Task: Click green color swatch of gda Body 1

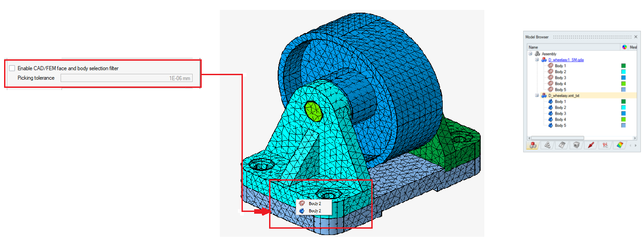Action: (x=624, y=66)
